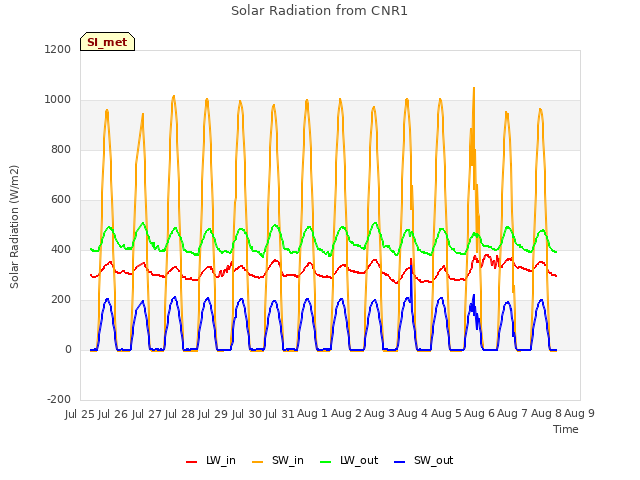
Task: Click the blue SW_out legend swatch
Action: (x=400, y=462)
